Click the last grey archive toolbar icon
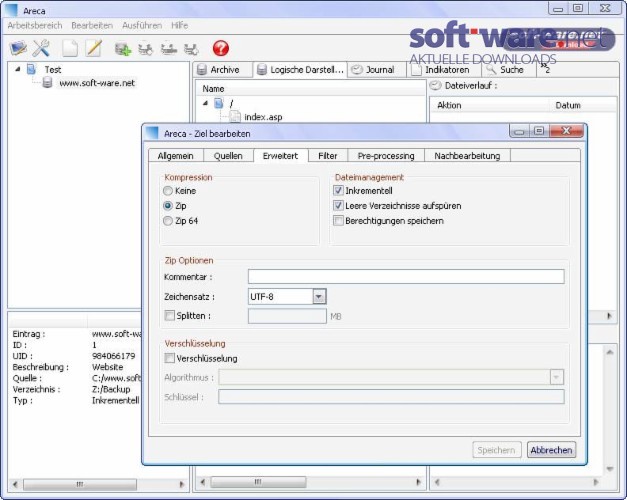This screenshot has width=627, height=500. 191,49
